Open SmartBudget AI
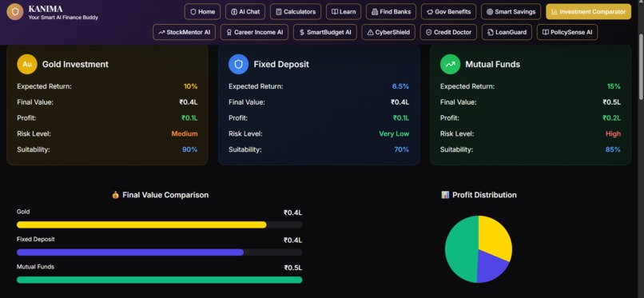Screen dimensions: 644x298 325,32
